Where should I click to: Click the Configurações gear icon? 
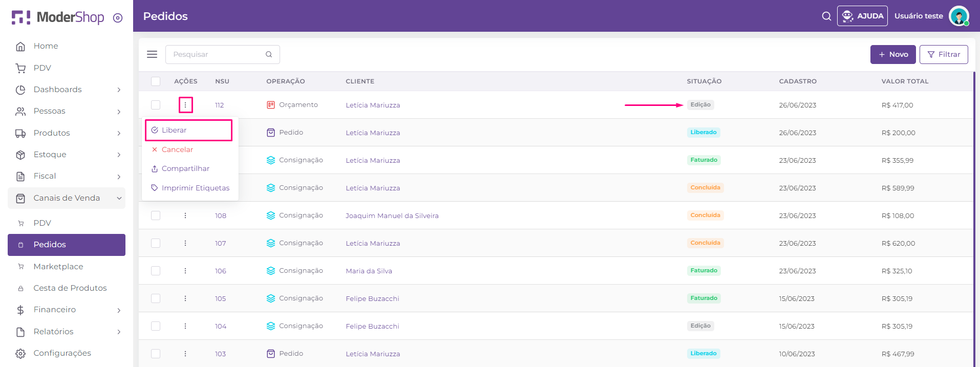[20, 353]
